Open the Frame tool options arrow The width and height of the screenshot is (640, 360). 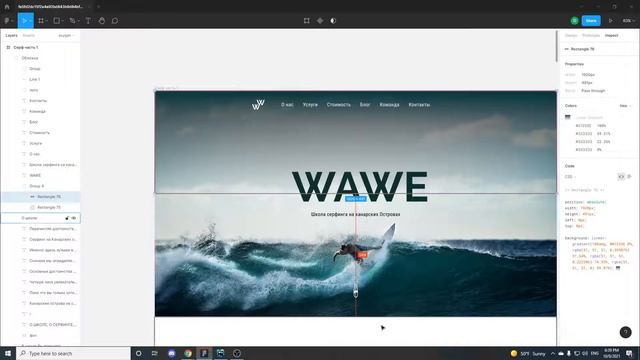coord(47,21)
